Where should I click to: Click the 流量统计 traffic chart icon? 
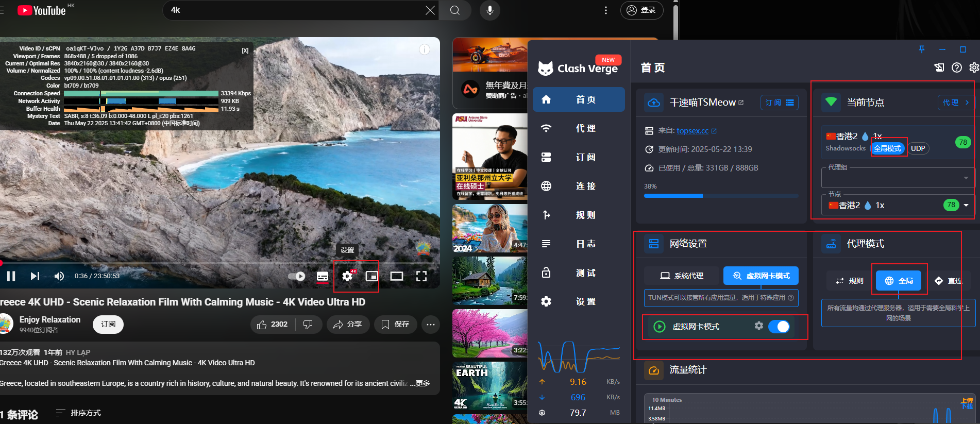[x=654, y=370]
